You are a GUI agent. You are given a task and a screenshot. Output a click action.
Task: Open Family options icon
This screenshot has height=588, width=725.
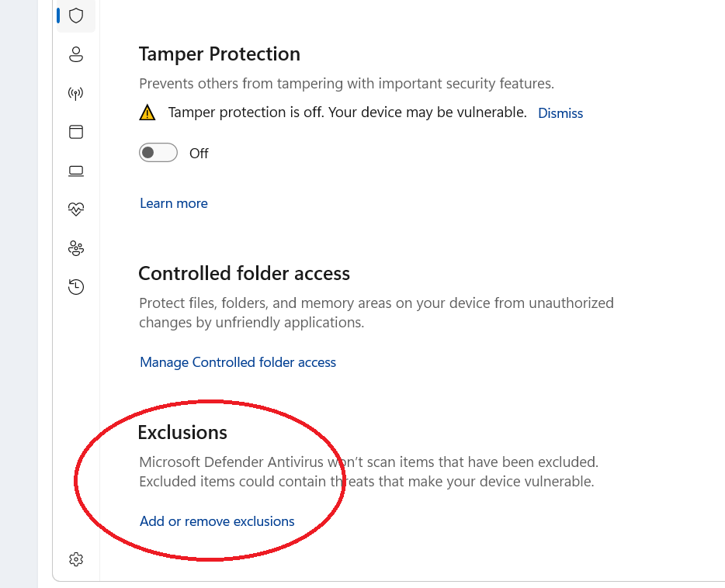pos(76,248)
